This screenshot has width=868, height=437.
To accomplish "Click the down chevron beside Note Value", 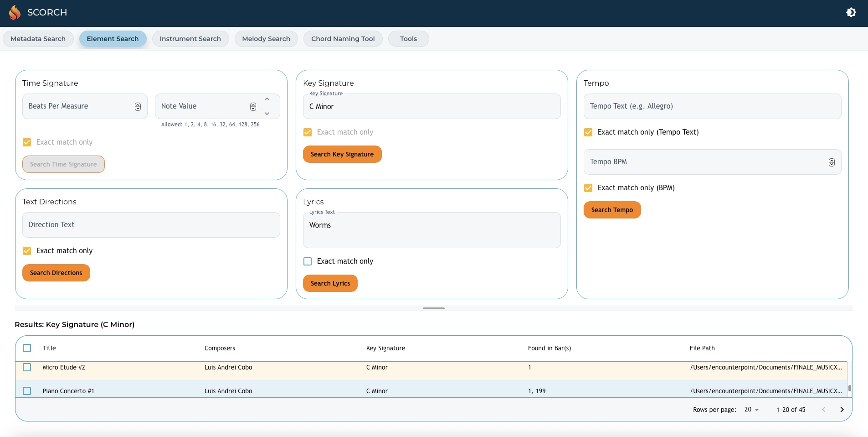I will [267, 114].
